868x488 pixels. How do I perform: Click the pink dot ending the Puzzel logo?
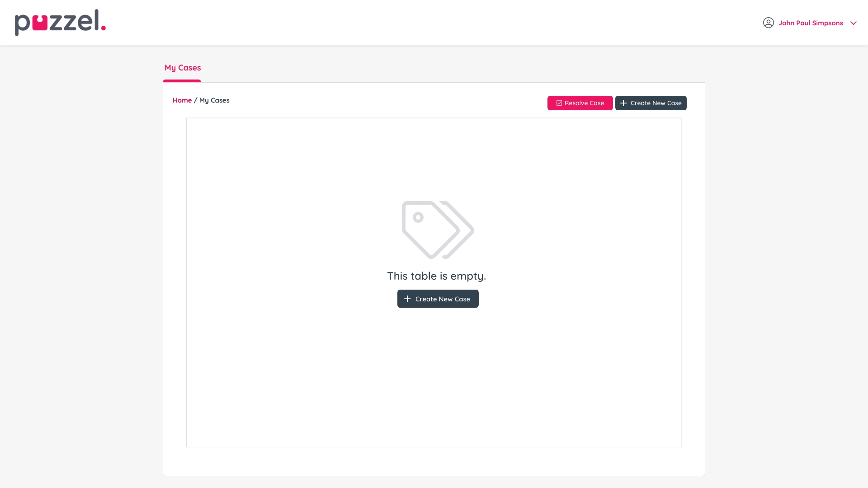(104, 28)
